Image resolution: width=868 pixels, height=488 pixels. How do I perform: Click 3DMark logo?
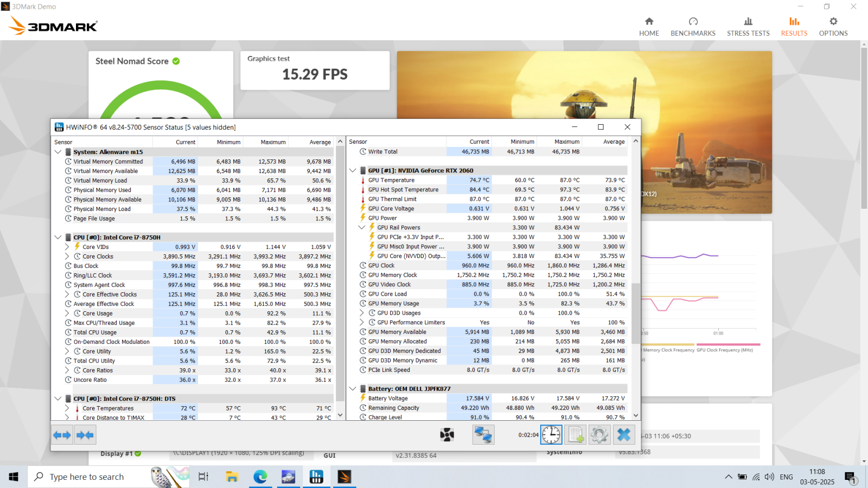click(53, 26)
